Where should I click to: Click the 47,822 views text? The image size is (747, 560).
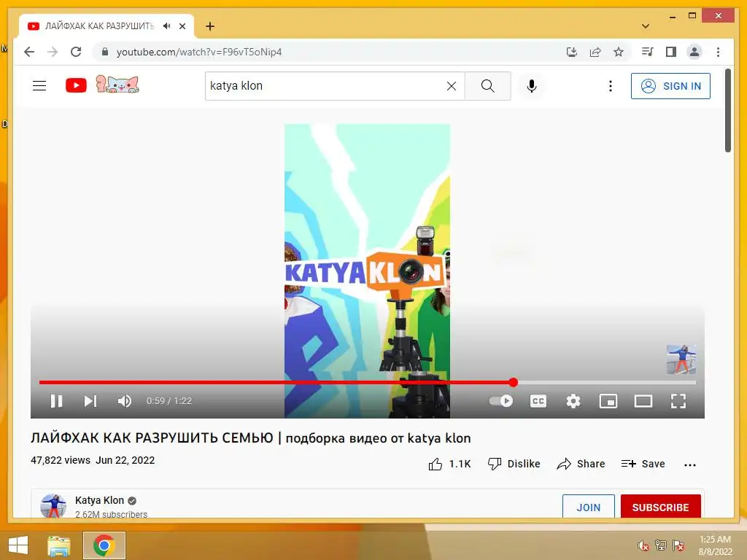pyautogui.click(x=61, y=460)
